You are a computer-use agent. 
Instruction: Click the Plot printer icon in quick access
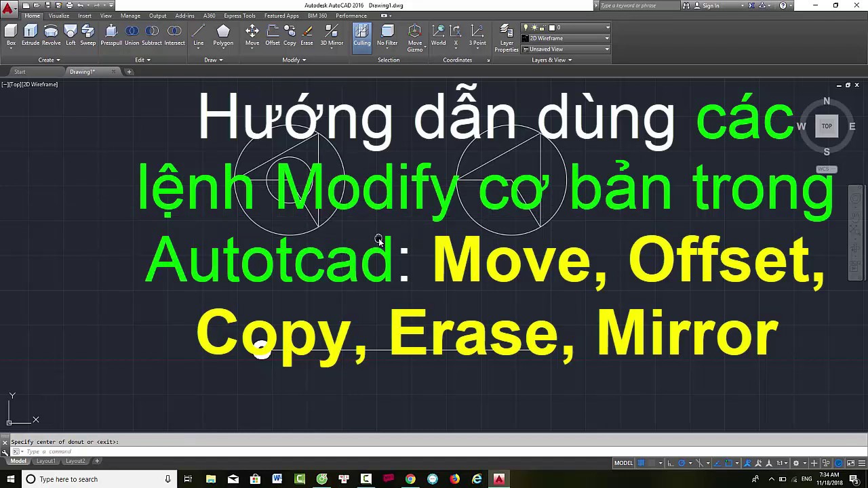pos(69,5)
